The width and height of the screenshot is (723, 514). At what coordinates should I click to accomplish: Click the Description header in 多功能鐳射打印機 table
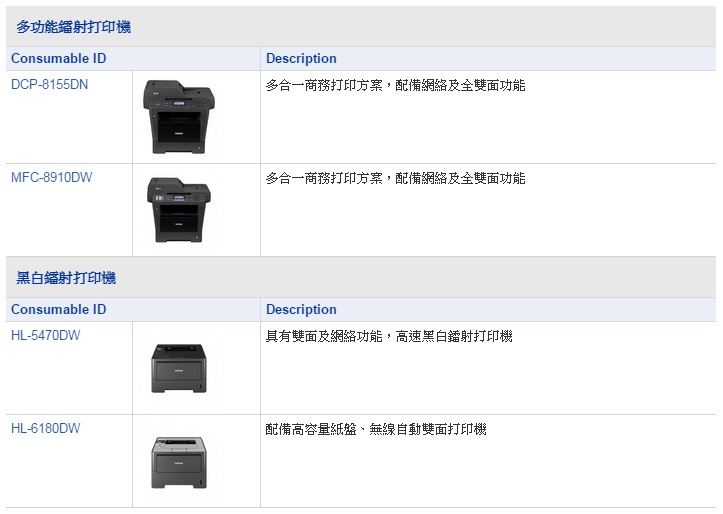pyautogui.click(x=301, y=59)
